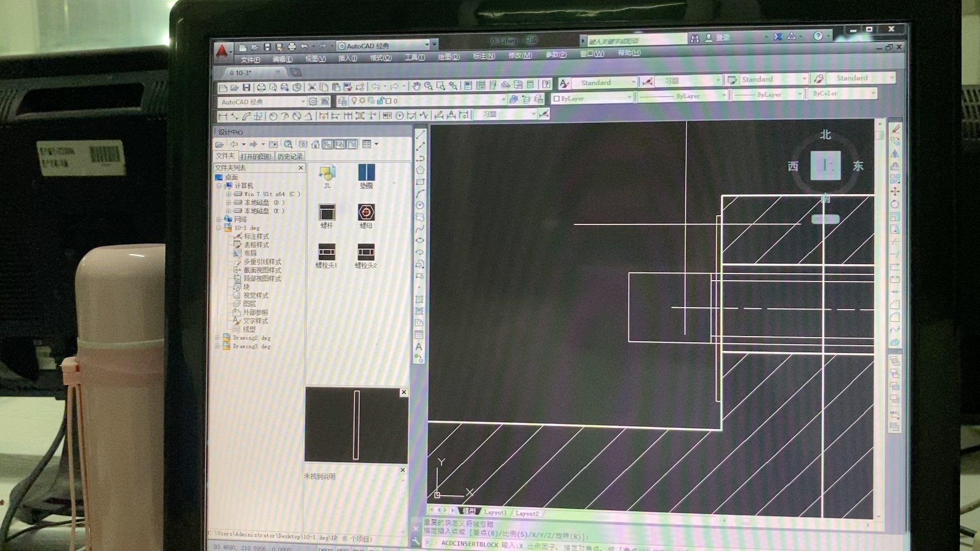
Task: Select the Line draw tool
Action: (x=420, y=135)
